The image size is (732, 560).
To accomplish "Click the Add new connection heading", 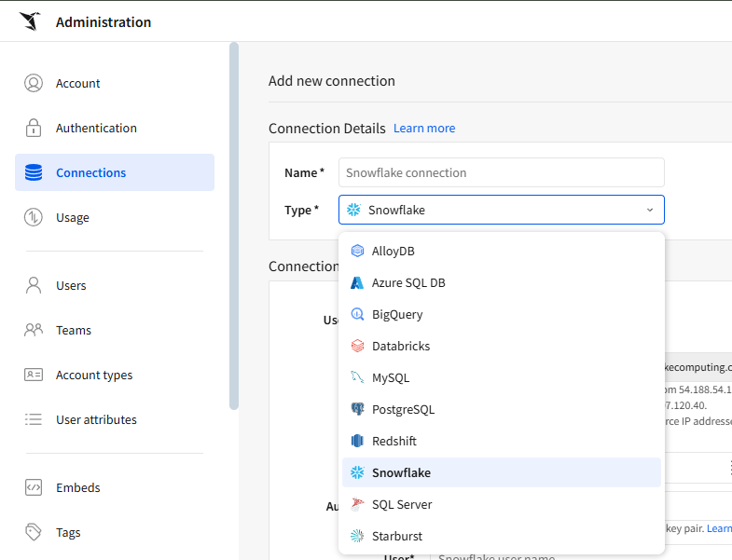I will coord(331,81).
